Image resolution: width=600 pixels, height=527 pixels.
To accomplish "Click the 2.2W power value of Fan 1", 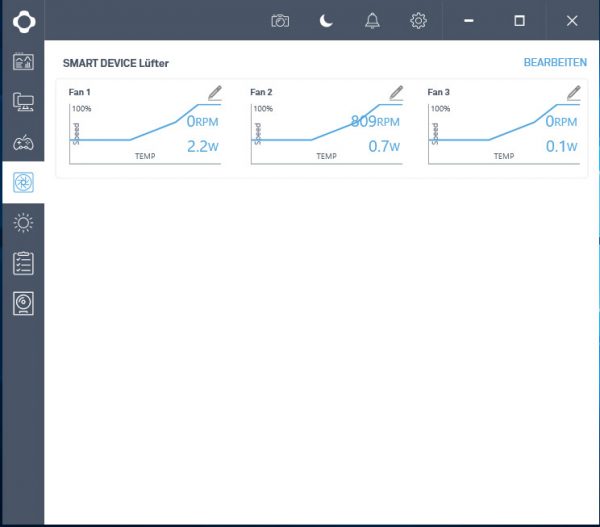I will coord(203,146).
